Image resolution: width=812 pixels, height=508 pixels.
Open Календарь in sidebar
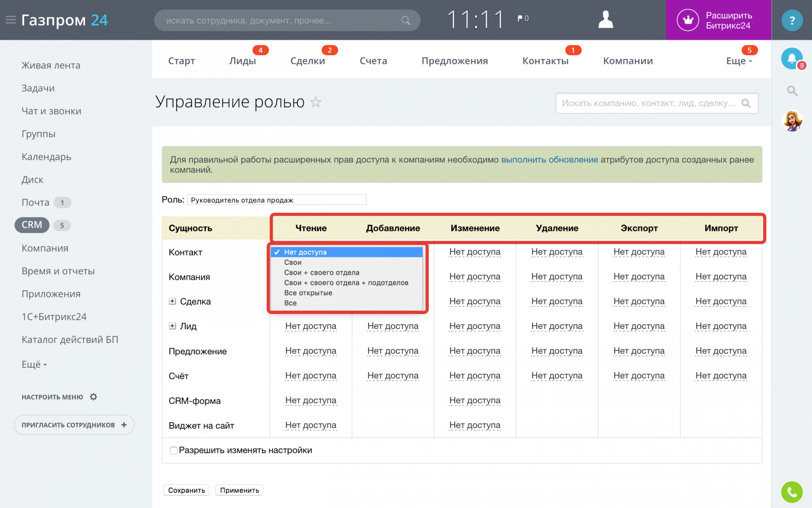point(46,157)
